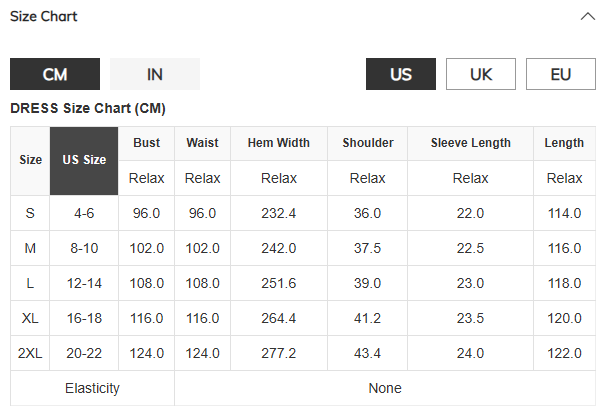This screenshot has height=412, width=603.
Task: Click the 2XL size row label
Action: coord(30,353)
